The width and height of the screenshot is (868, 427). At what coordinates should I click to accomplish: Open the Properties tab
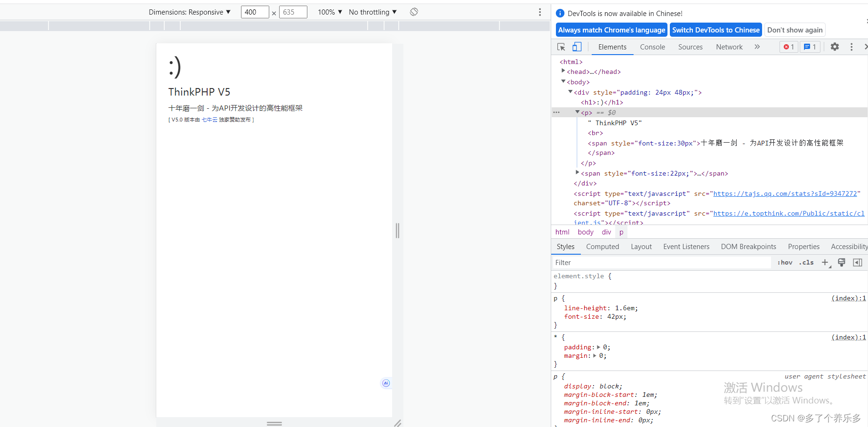pyautogui.click(x=804, y=247)
